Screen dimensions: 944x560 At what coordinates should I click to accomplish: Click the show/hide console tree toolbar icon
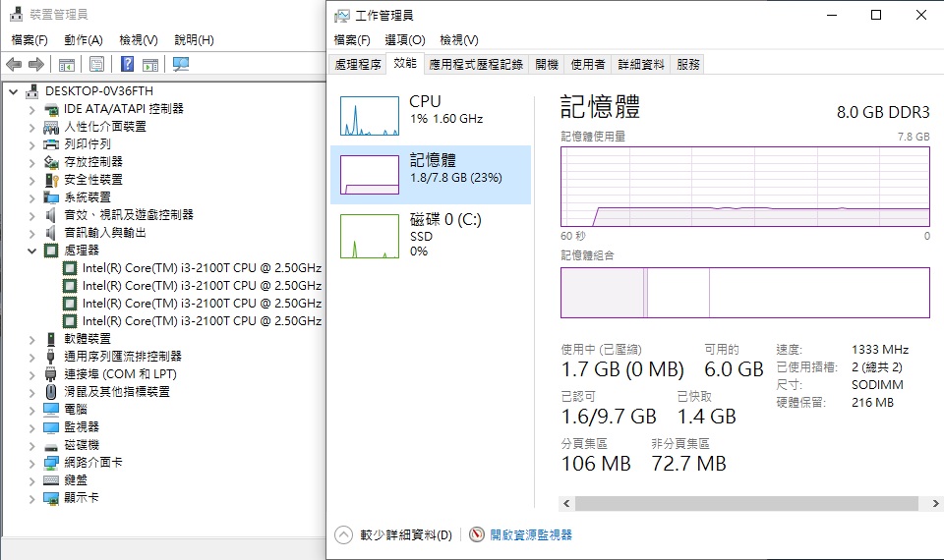(x=67, y=65)
